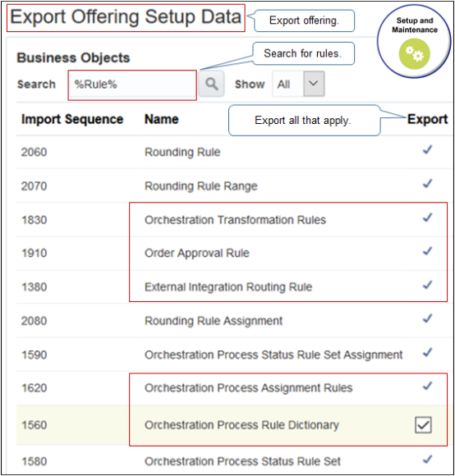The image size is (455, 476).
Task: Select Orchestration Transformation Rules name
Action: pos(235,220)
